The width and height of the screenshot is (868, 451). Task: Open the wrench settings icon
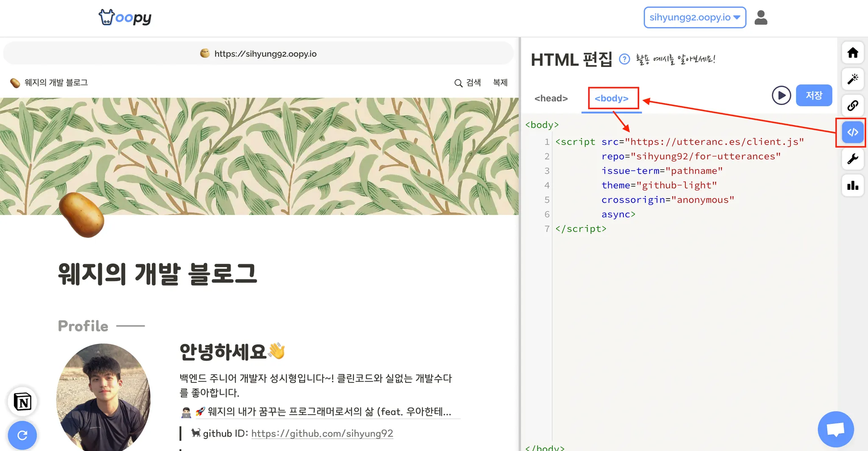(853, 159)
